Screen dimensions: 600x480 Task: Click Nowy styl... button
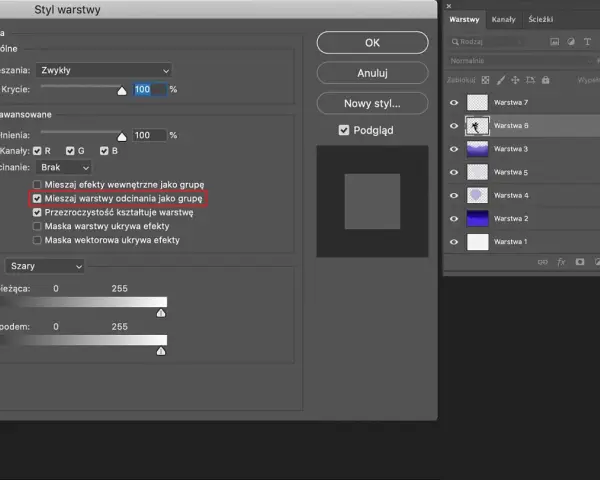click(x=372, y=103)
